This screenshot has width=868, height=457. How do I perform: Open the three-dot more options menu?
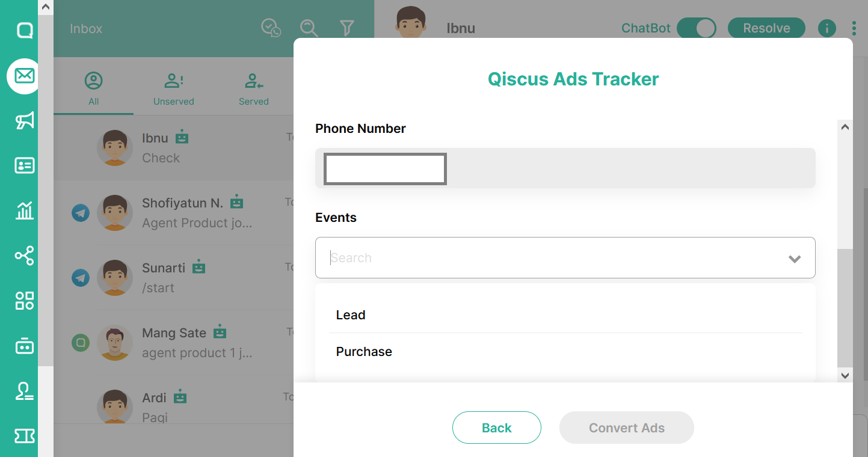click(x=854, y=28)
